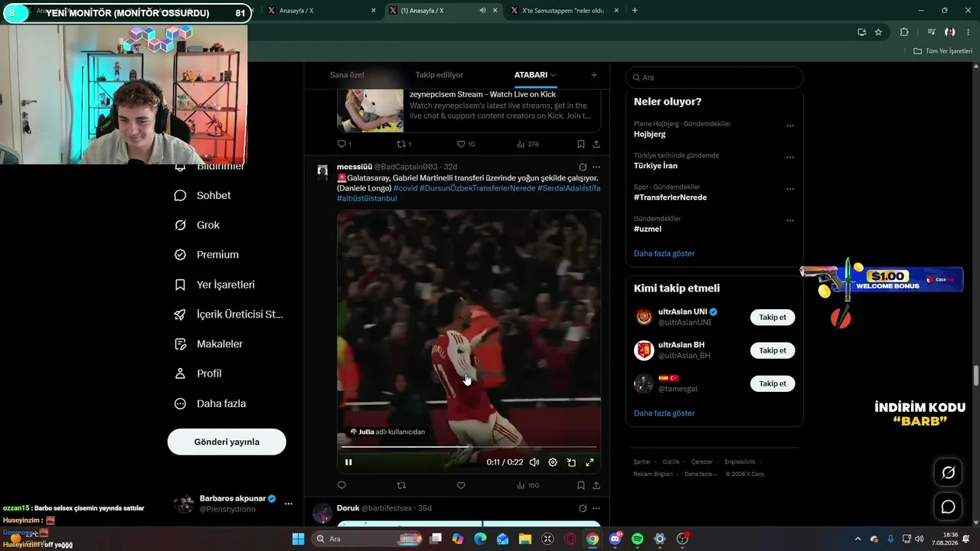The width and height of the screenshot is (980, 551).
Task: Open options for #TransferlerNerede trend
Action: [790, 189]
